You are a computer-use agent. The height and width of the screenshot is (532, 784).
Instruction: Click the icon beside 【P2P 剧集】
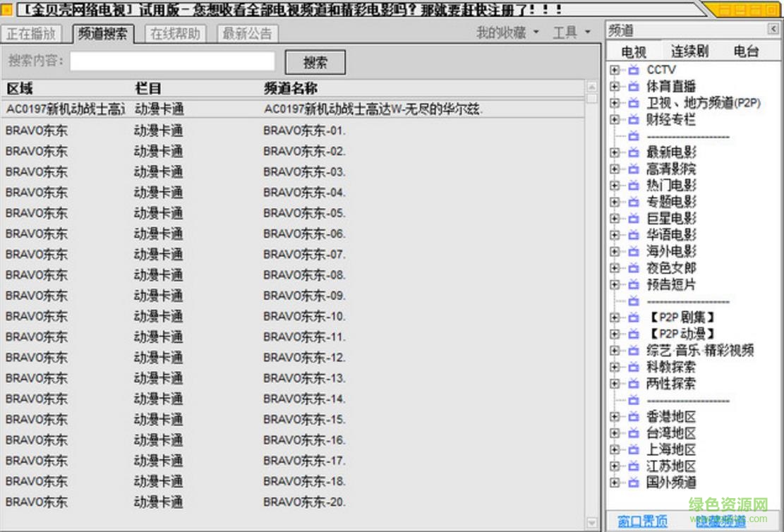click(x=633, y=318)
